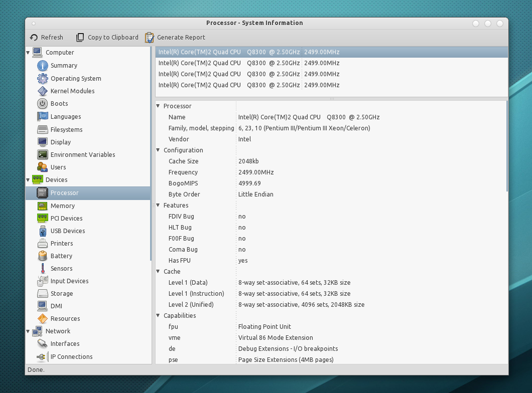Open the Input Devices icon
The width and height of the screenshot is (532, 393).
[43, 281]
